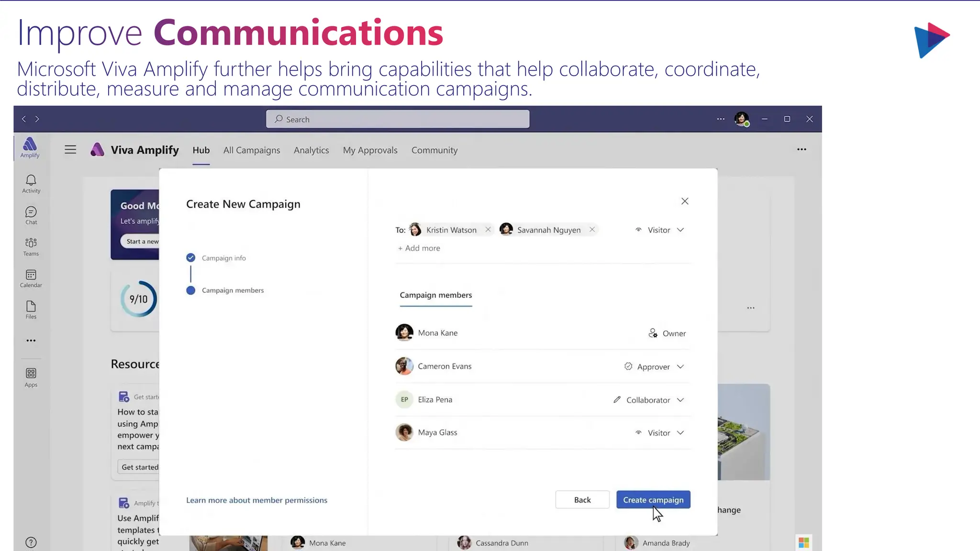Image resolution: width=980 pixels, height=551 pixels.
Task: Click Add more recipients
Action: (x=419, y=248)
